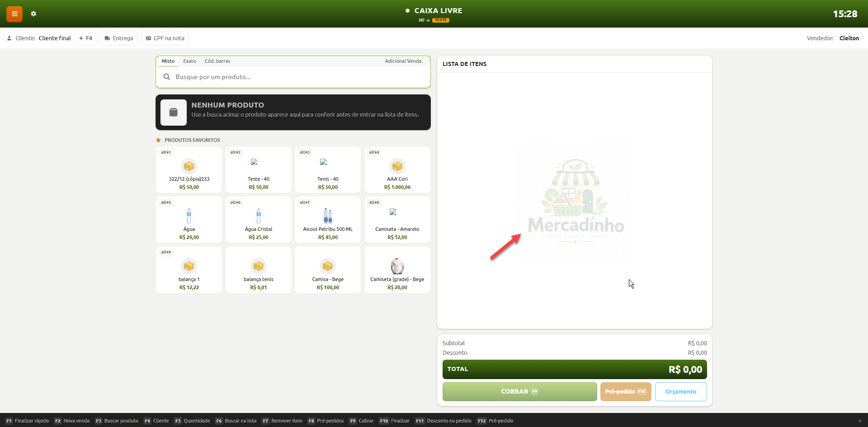This screenshot has height=427, width=868.
Task: Add Água bottle product
Action: [189, 220]
